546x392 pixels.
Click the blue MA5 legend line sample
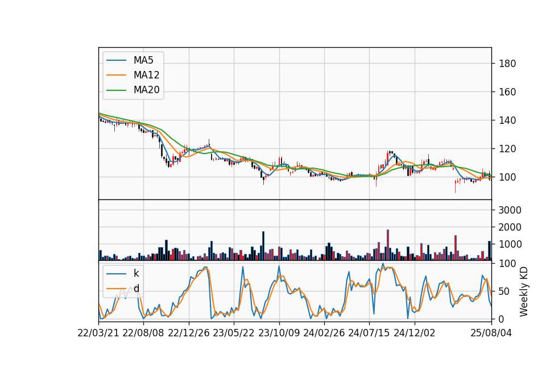[x=116, y=61]
